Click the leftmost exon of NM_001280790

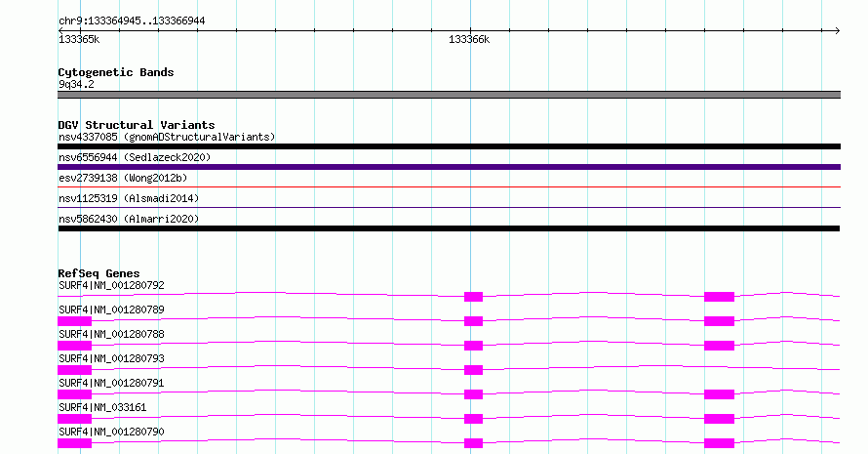point(75,443)
